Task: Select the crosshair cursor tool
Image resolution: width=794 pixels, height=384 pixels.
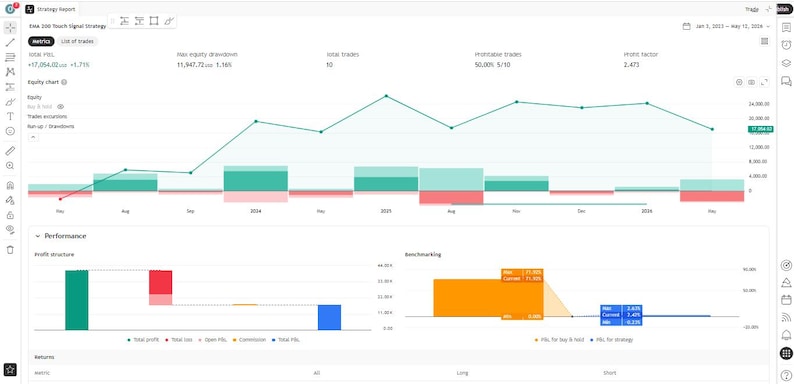Action: [10, 27]
